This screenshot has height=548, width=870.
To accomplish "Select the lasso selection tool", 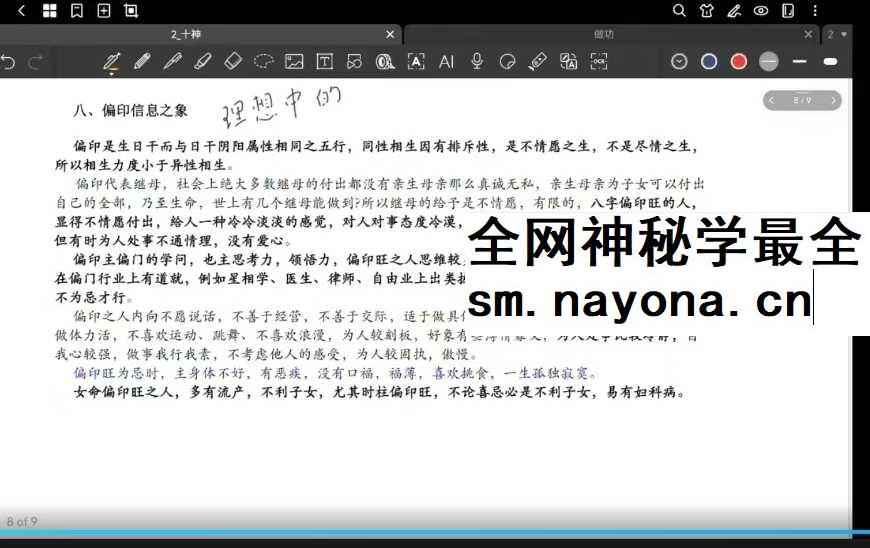I will pos(264,61).
